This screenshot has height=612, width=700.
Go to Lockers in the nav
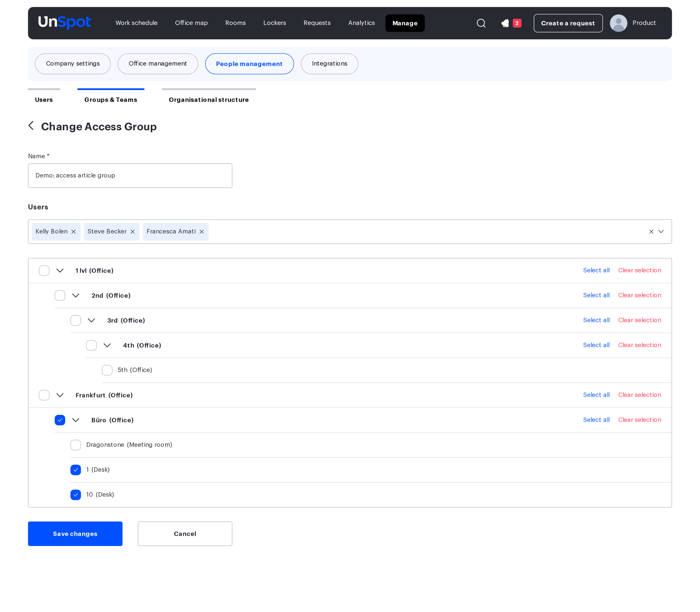pos(275,23)
